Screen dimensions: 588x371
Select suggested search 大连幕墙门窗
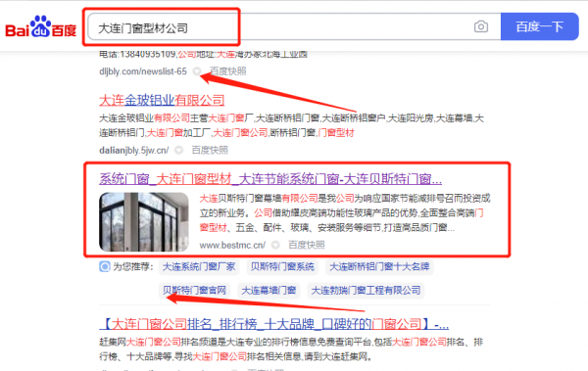click(269, 290)
